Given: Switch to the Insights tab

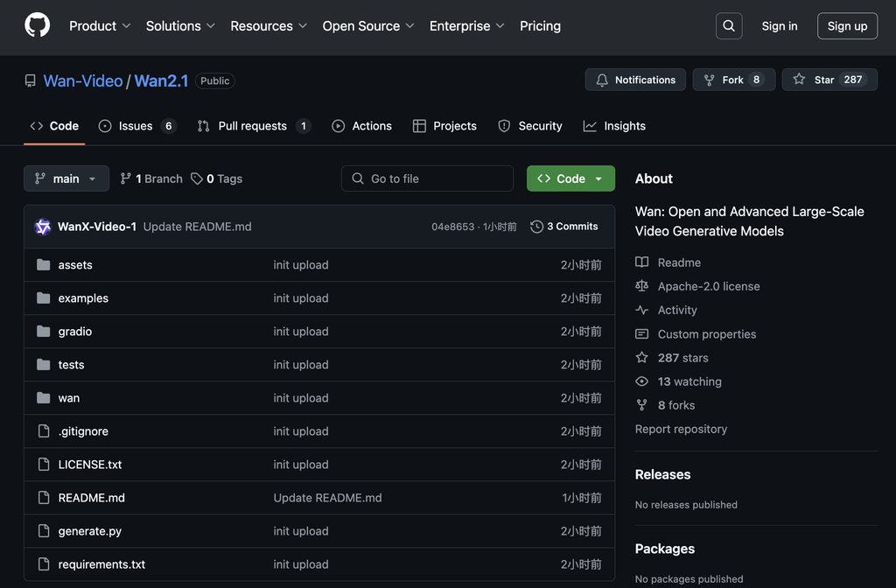Looking at the screenshot, I should (614, 126).
